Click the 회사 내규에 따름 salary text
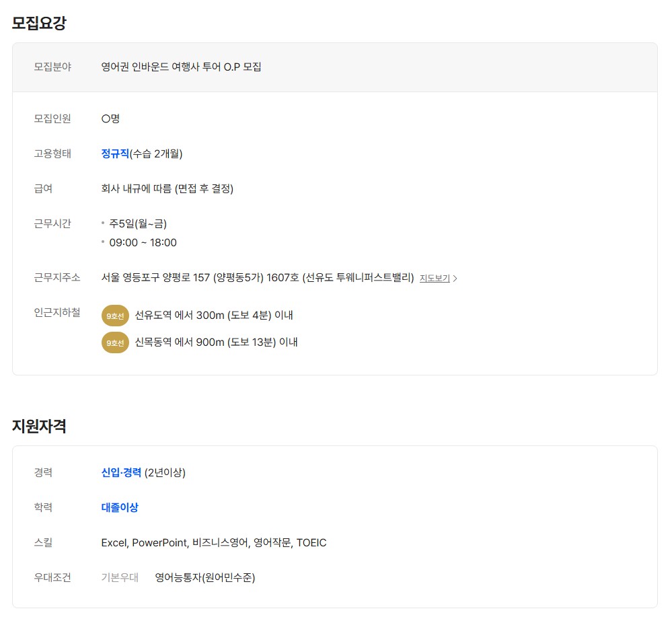This screenshot has height=617, width=672. 167,188
